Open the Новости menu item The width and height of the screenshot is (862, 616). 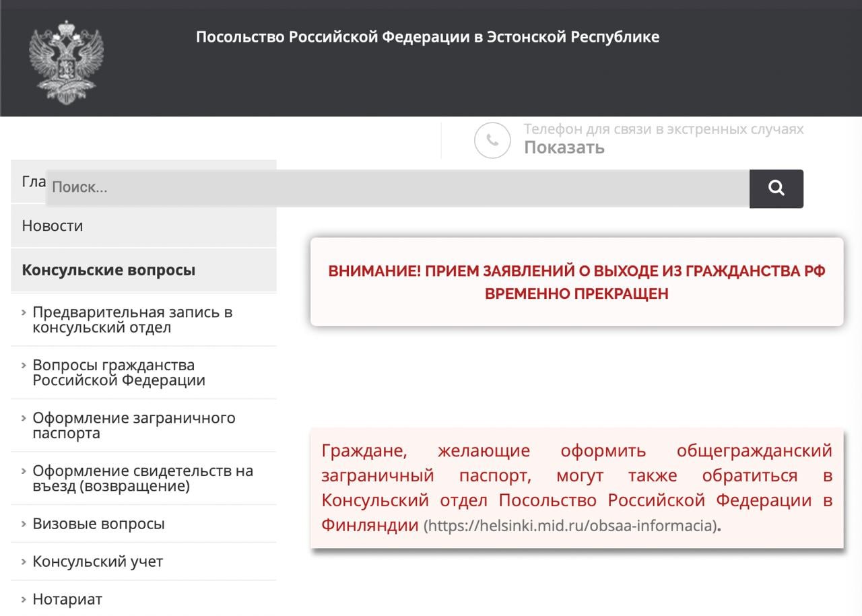[53, 226]
